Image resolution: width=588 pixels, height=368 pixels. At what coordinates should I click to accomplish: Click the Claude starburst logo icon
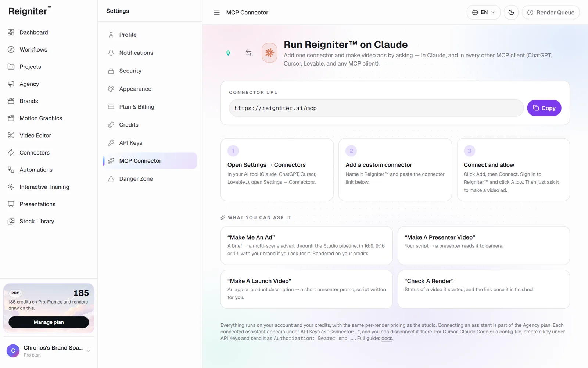pos(269,53)
